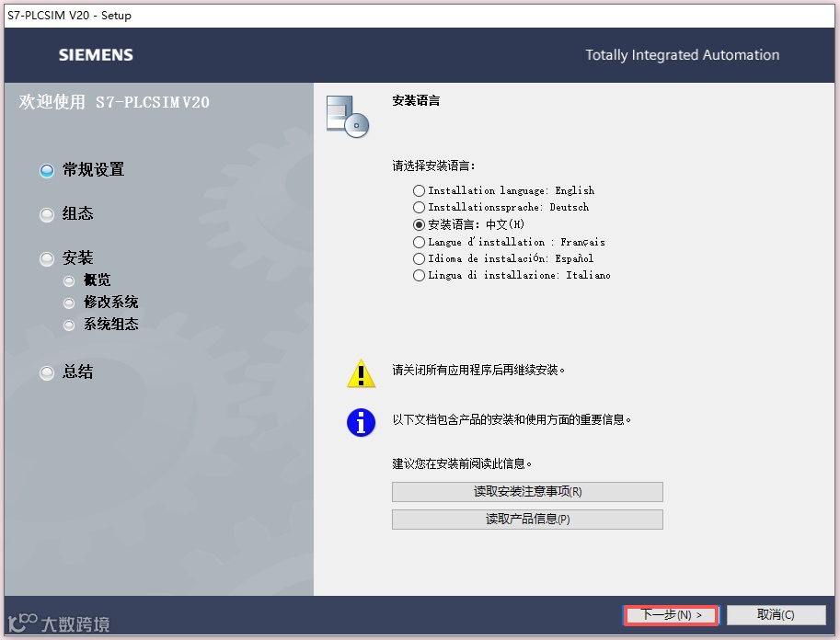Image resolution: width=840 pixels, height=640 pixels.
Task: Click 系统组态 sub-step label
Action: point(111,324)
